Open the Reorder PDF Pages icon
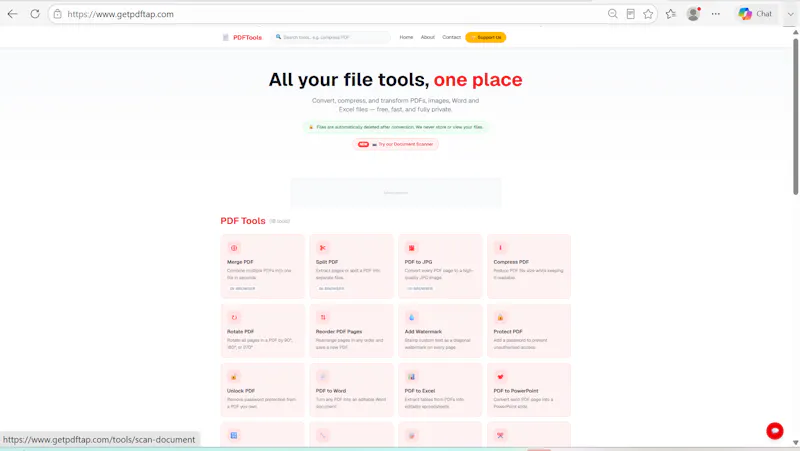 [x=322, y=317]
